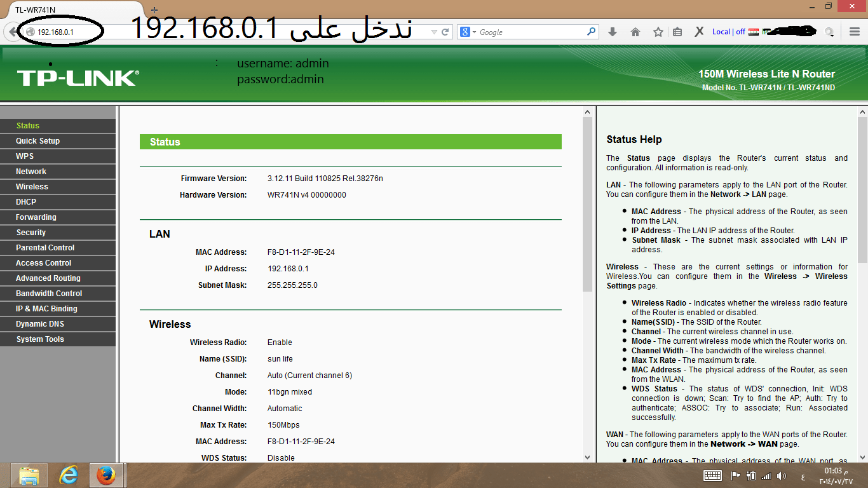Viewport: 868px width, 488px height.
Task: Open the touch keyboard tray icon
Action: 712,475
